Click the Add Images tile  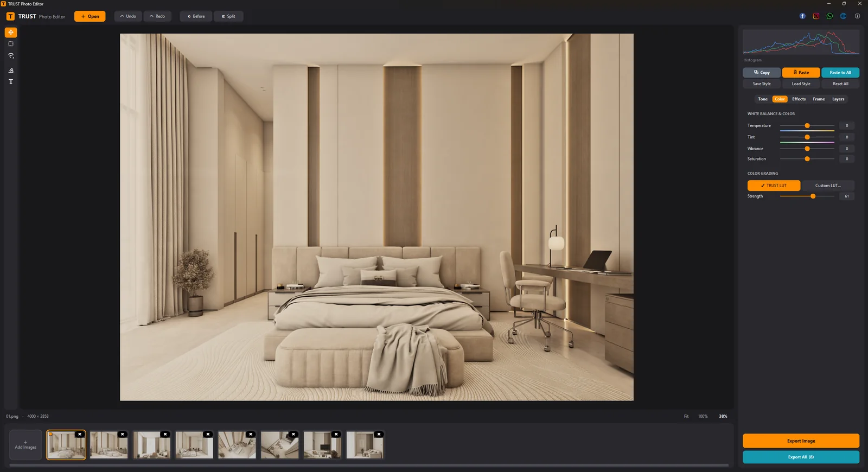click(25, 445)
